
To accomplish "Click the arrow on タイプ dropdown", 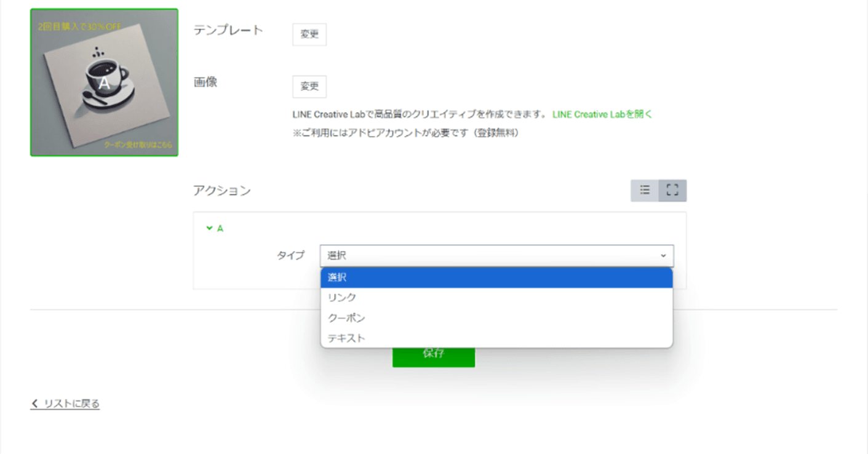I will [663, 255].
